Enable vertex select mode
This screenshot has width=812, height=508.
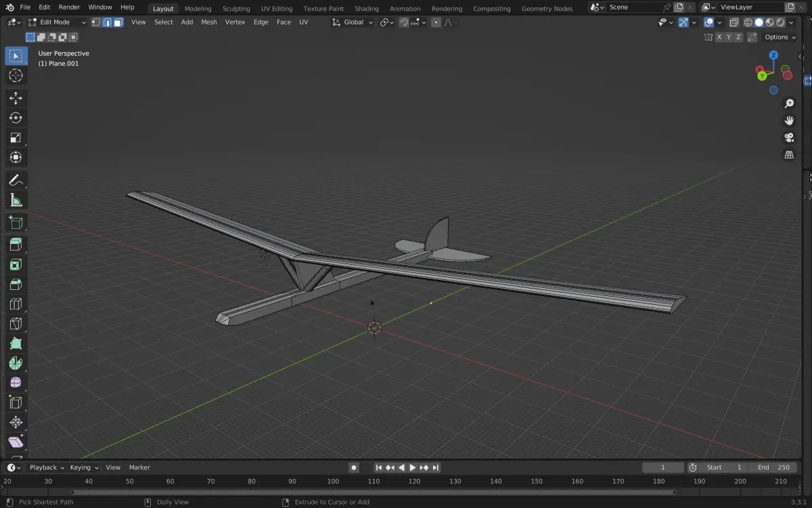pyautogui.click(x=96, y=22)
